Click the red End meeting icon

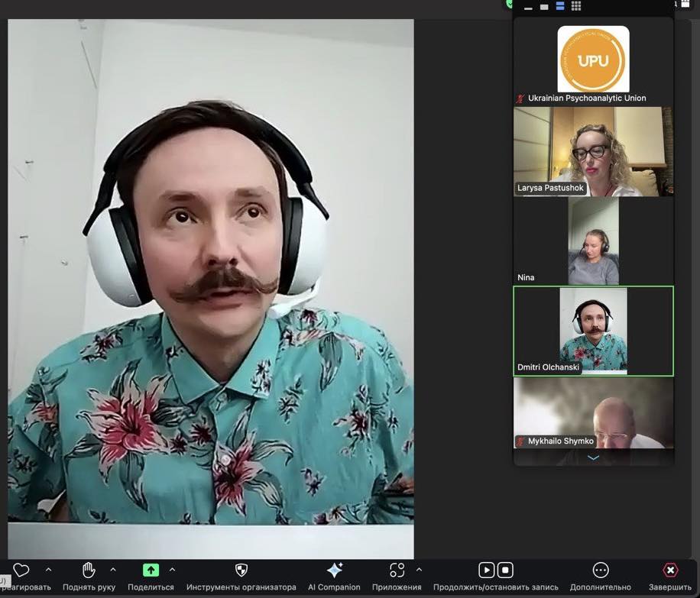669,570
